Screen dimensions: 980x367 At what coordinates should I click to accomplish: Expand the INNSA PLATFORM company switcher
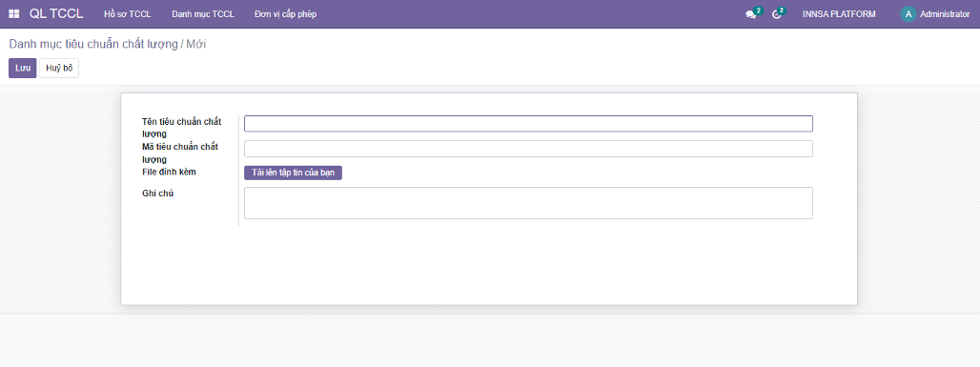click(839, 13)
